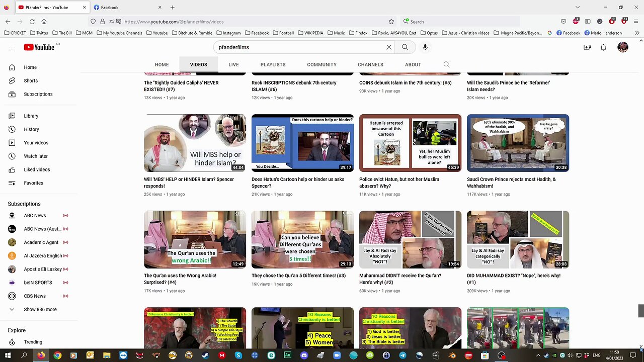
Task: Open the notifications bell
Action: click(x=603, y=47)
